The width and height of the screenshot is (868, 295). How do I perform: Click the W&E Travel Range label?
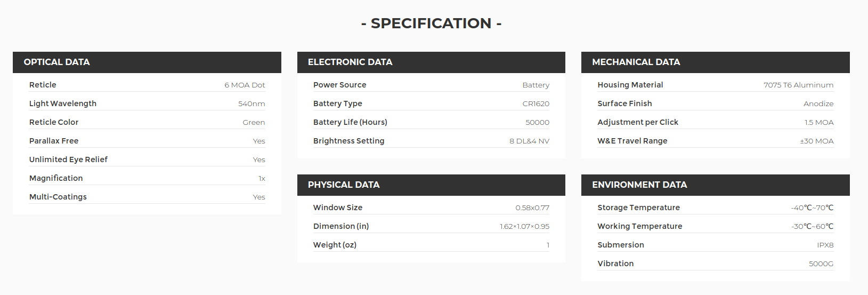(x=632, y=141)
